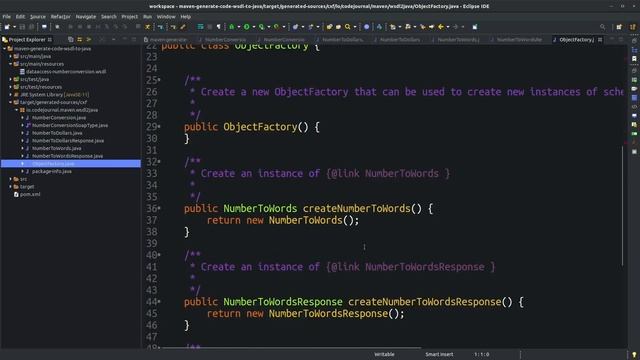
Task: Open the Edit menu
Action: tap(20, 17)
